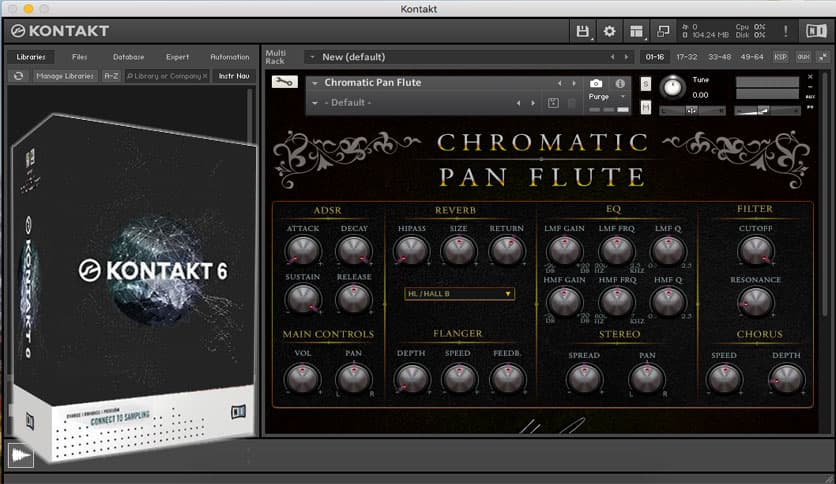Image resolution: width=836 pixels, height=484 pixels.
Task: Switch to the Automation tab
Action: (230, 57)
